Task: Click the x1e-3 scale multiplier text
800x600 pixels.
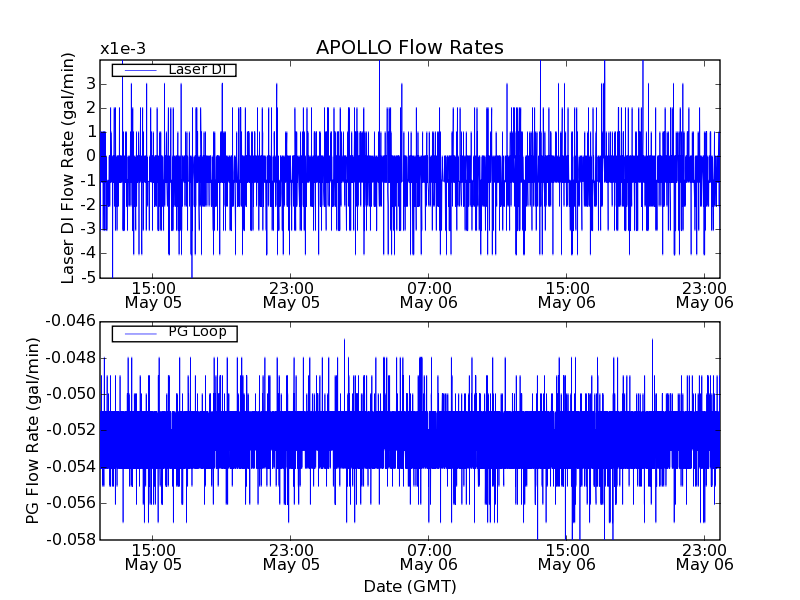Action: click(x=123, y=49)
